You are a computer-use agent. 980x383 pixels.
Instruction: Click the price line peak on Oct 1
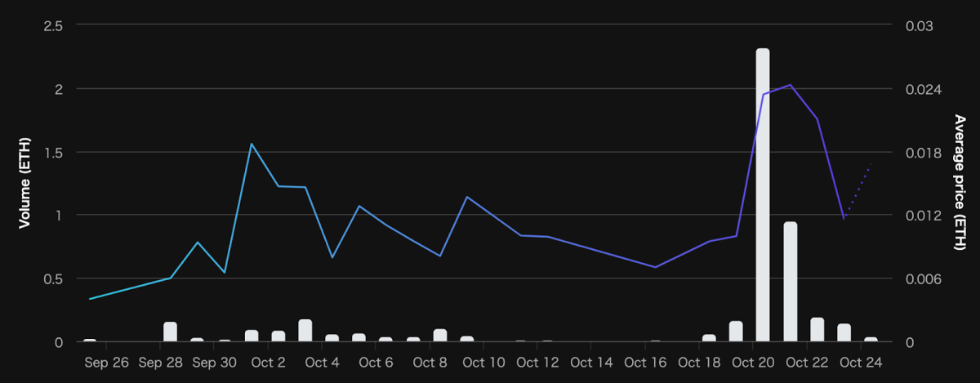252,144
